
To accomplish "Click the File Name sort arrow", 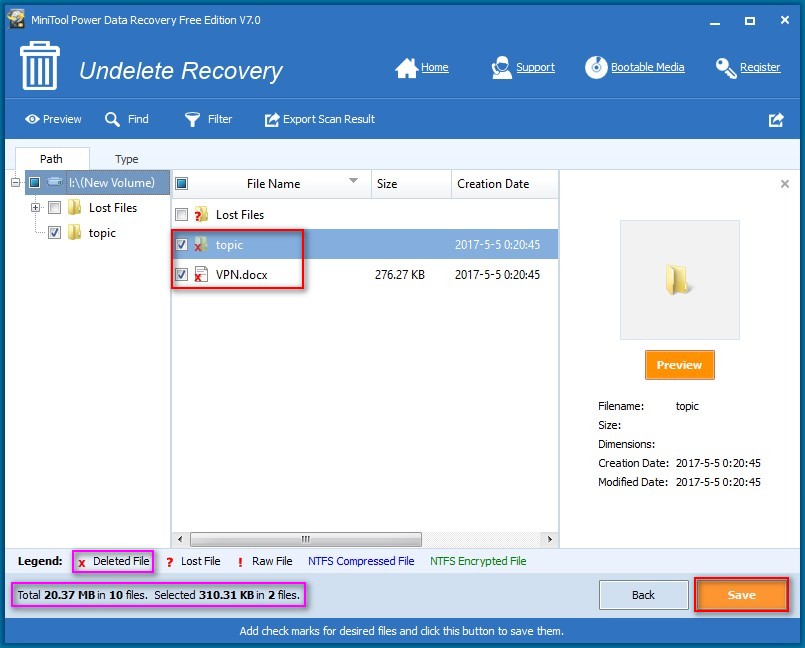I will [353, 180].
